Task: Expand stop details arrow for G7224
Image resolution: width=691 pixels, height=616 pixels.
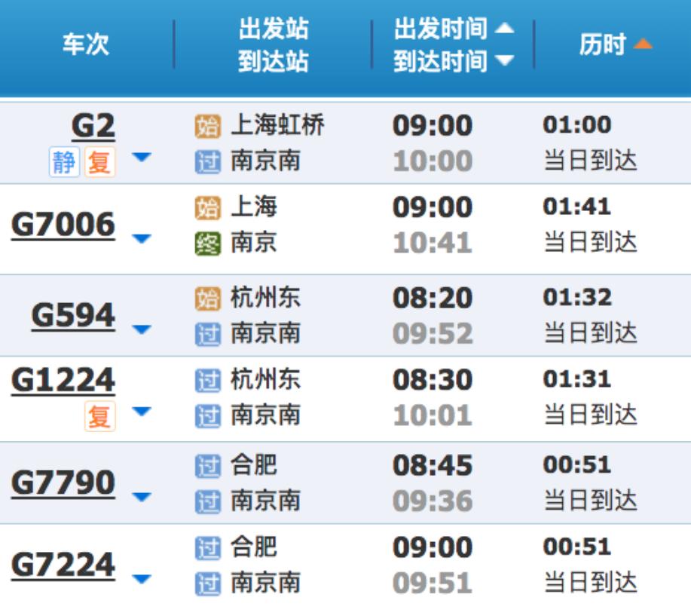Action: pos(142,578)
